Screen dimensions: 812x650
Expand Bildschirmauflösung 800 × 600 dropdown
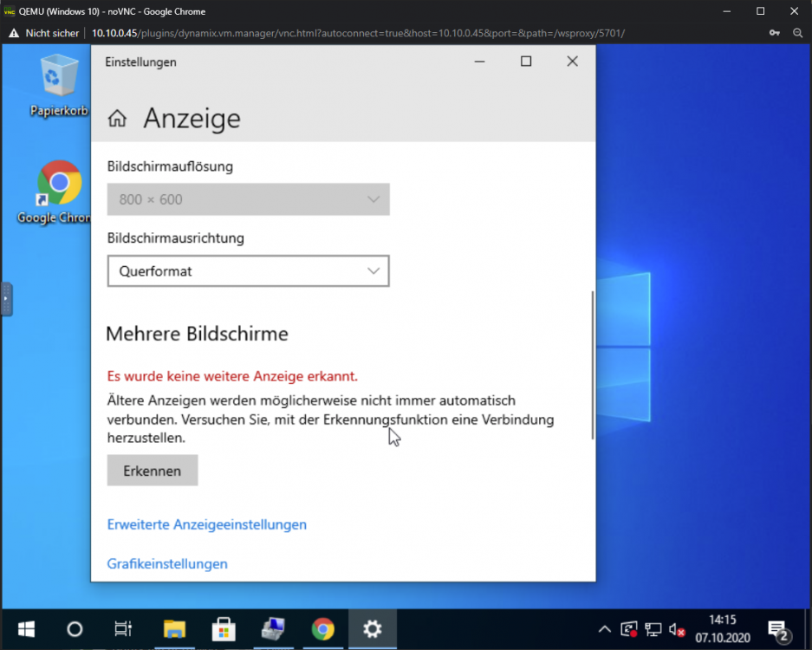pos(248,199)
